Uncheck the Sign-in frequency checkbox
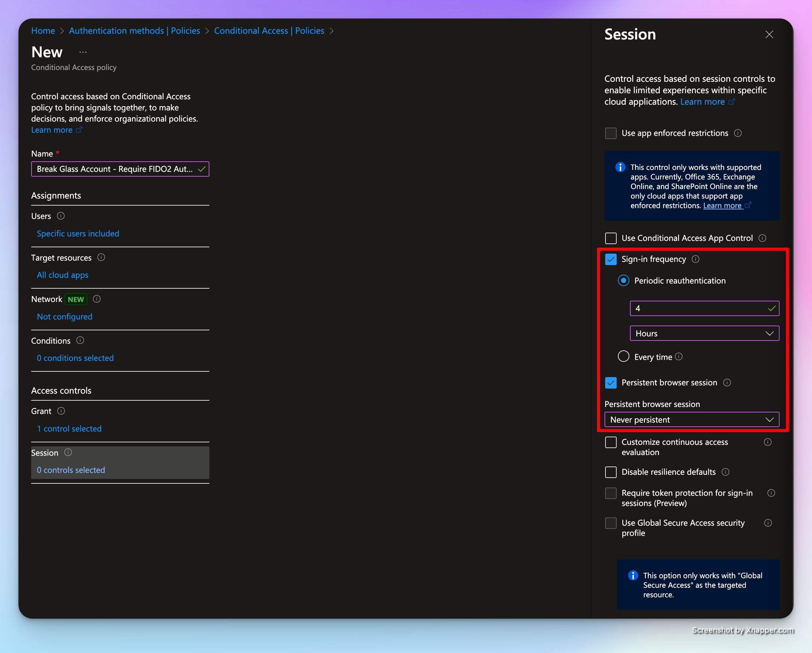Screen dimensions: 812x653 pyautogui.click(x=611, y=259)
